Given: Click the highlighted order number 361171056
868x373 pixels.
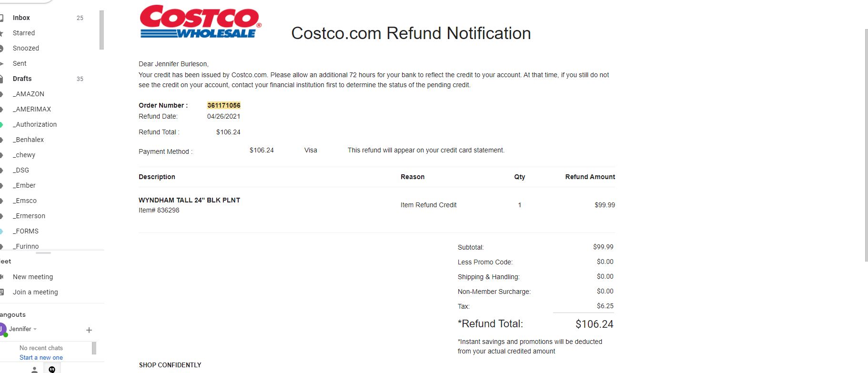Looking at the screenshot, I should point(224,105).
